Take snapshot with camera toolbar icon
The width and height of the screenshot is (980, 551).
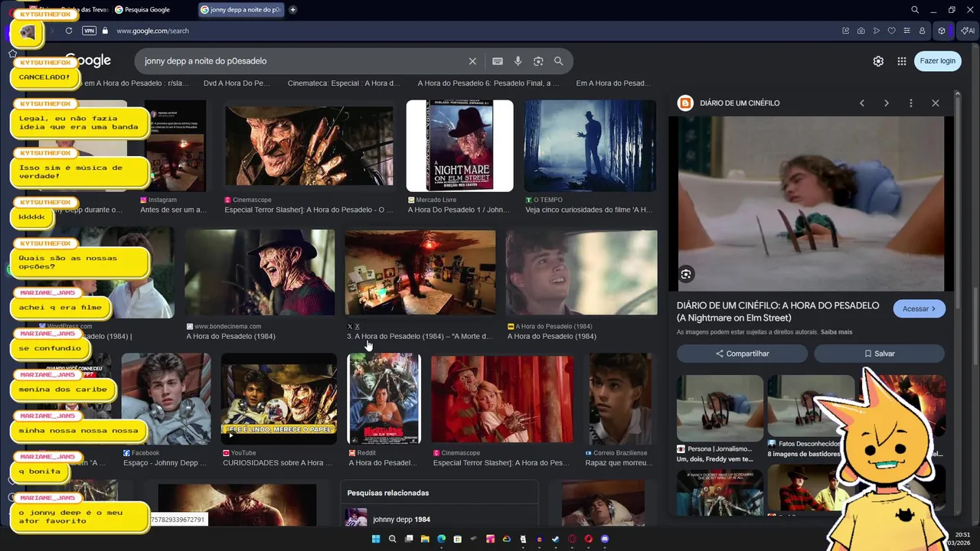pos(861,31)
